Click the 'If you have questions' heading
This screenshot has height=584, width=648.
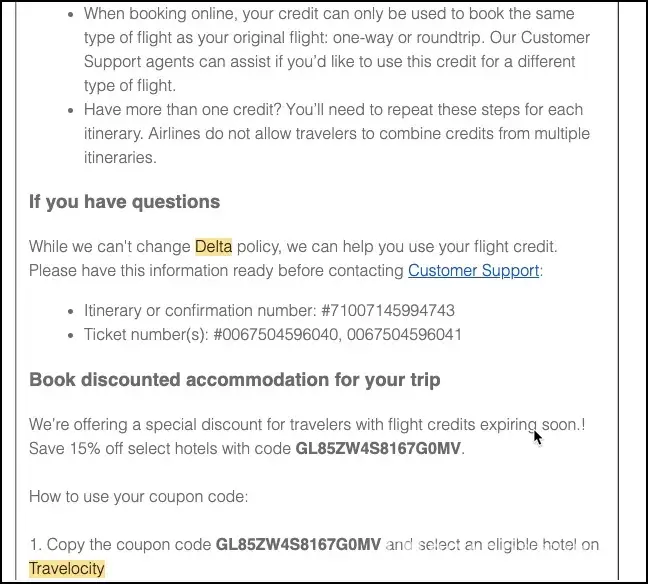pos(124,202)
